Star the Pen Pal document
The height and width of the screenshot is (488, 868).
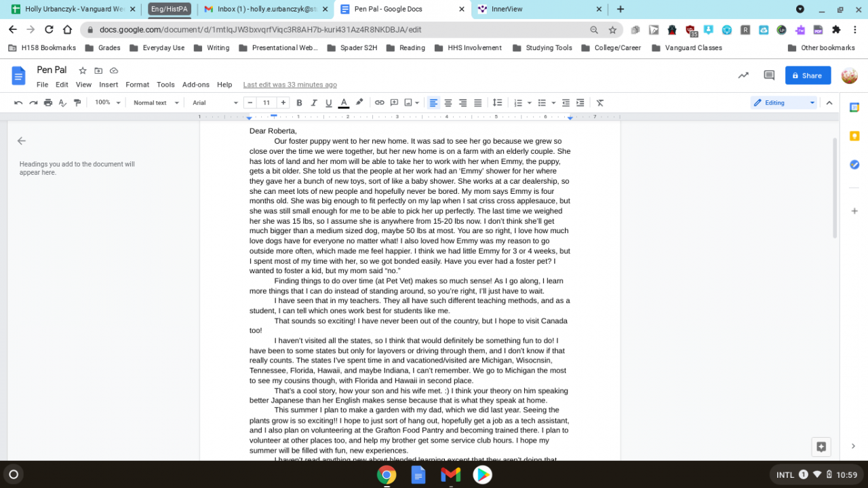[83, 70]
